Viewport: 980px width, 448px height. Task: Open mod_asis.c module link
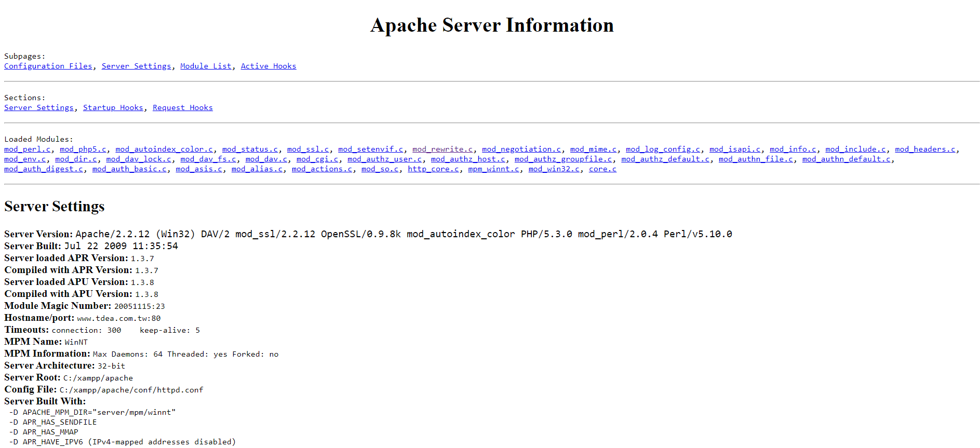point(199,169)
